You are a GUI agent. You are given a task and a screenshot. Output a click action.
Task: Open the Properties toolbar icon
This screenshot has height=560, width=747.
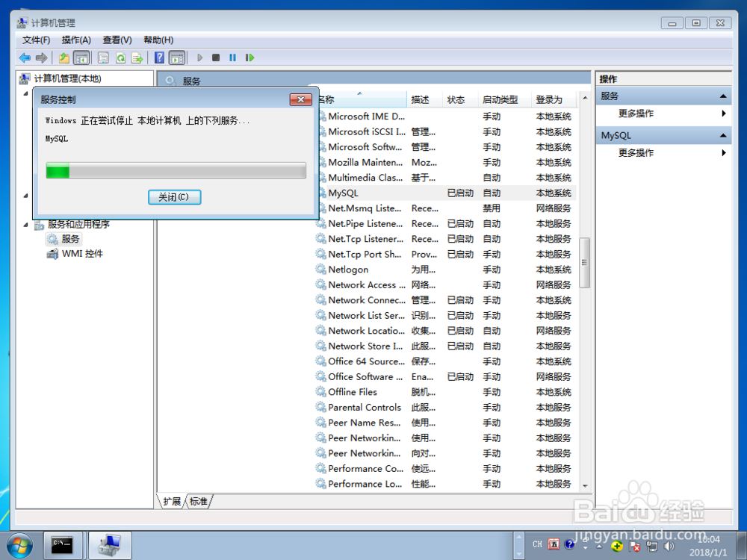point(103,57)
